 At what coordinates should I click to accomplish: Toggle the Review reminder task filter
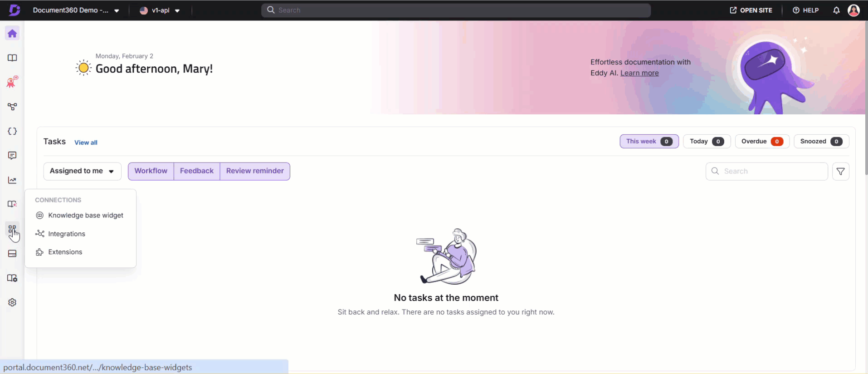pyautogui.click(x=255, y=171)
